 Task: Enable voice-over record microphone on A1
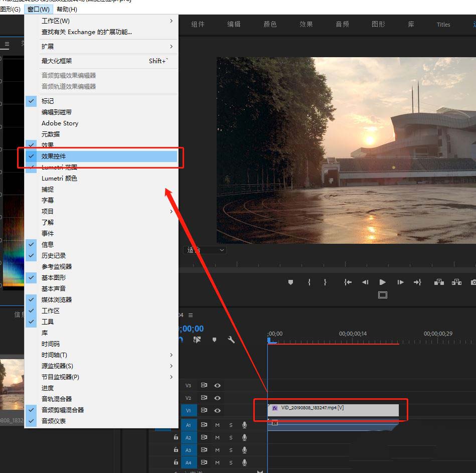[244, 425]
